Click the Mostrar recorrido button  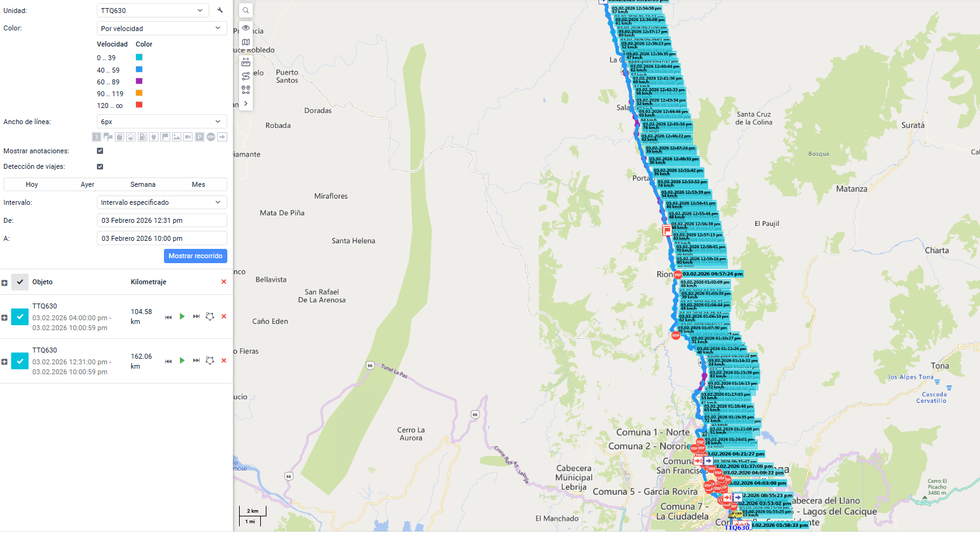point(195,256)
